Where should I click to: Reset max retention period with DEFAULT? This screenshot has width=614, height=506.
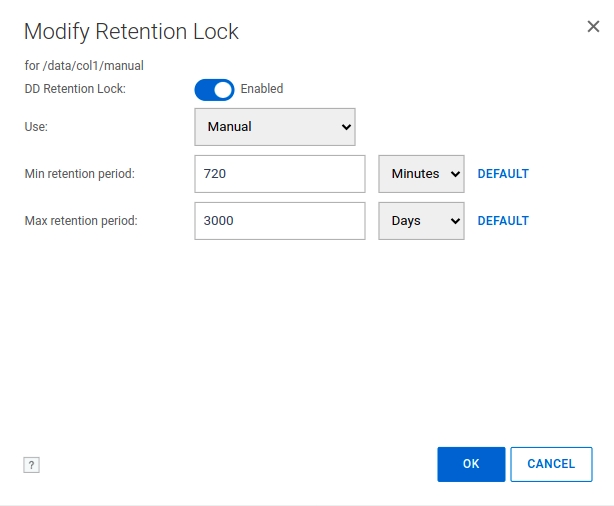503,221
